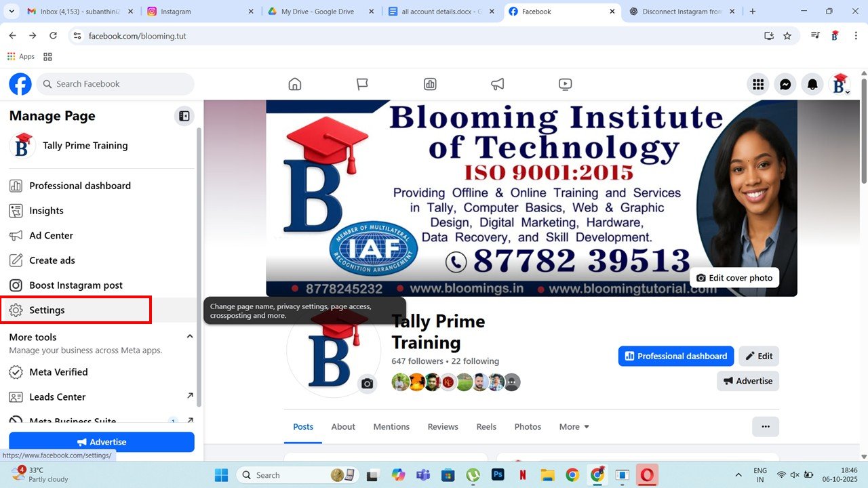Collapse the Manage Page sidebar
Viewport: 868px width, 488px height.
click(x=184, y=116)
